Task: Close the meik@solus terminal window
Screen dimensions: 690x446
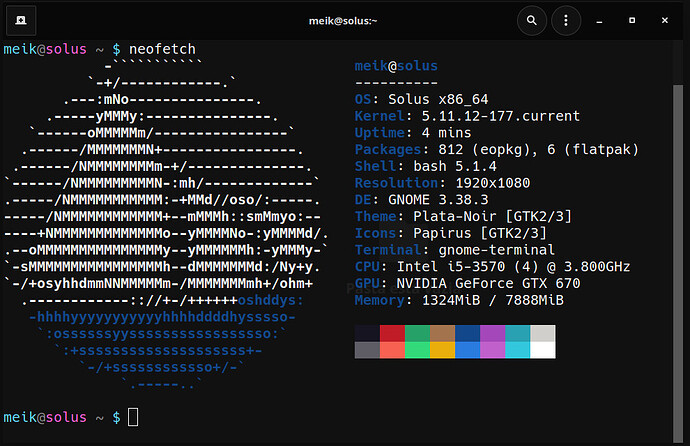Action: (665, 20)
